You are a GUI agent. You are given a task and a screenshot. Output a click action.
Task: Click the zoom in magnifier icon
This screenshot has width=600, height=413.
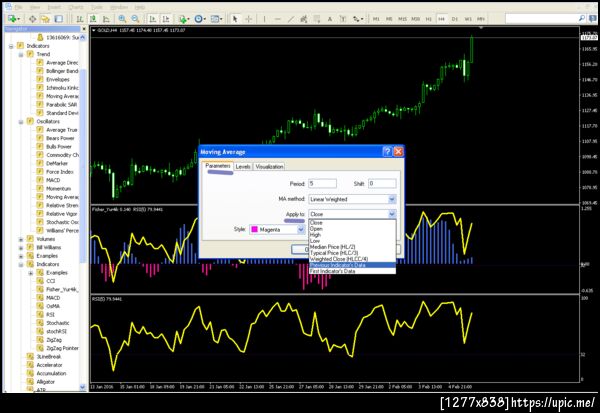[x=122, y=19]
